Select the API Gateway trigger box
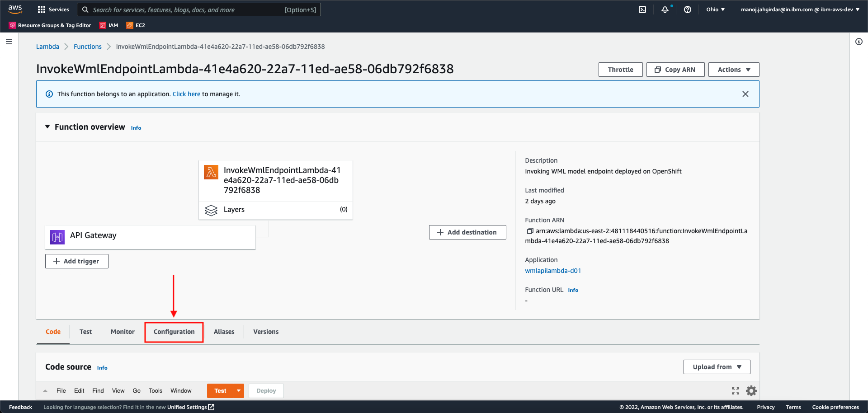 click(x=150, y=237)
